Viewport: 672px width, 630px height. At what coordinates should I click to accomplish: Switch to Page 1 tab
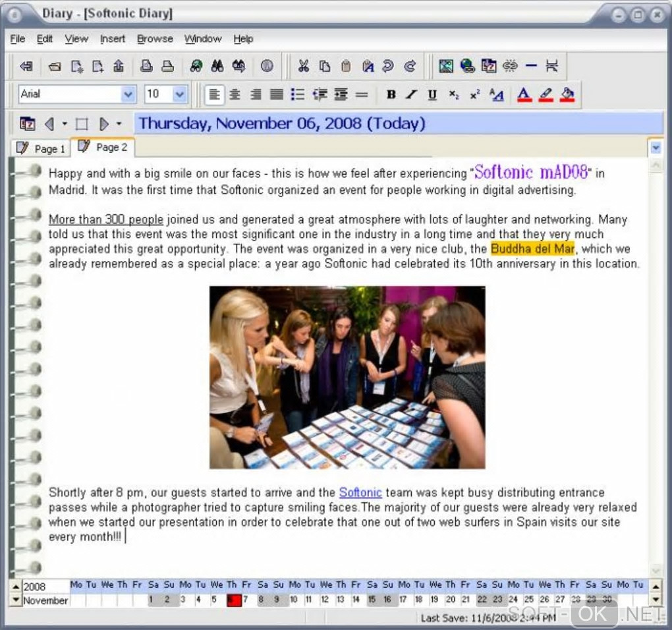tap(41, 148)
